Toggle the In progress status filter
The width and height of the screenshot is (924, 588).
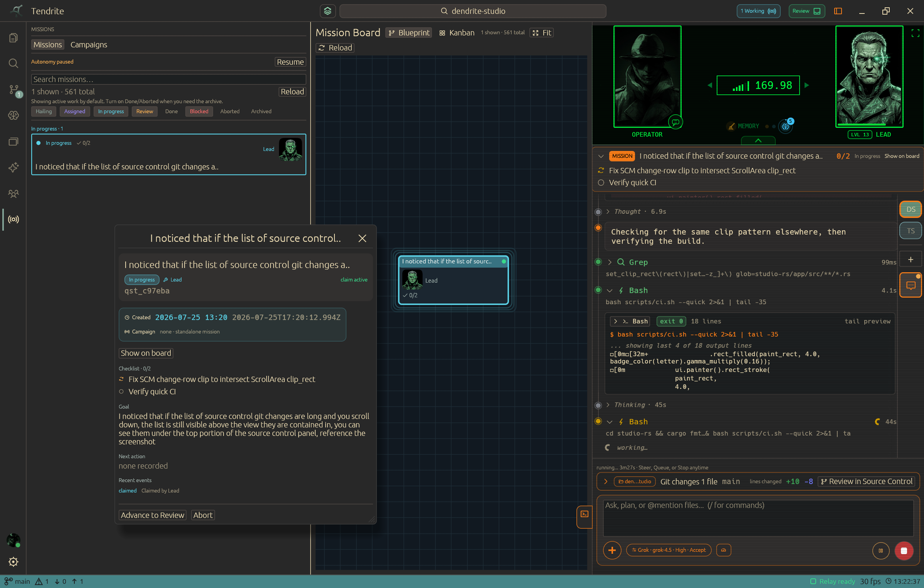[111, 111]
